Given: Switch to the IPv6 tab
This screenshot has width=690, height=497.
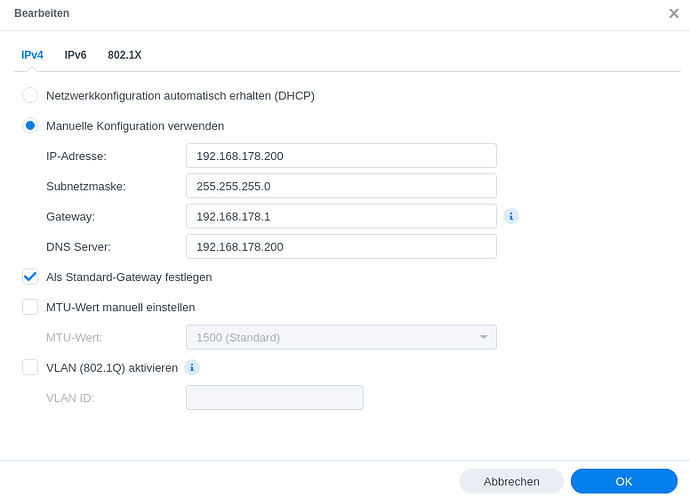Looking at the screenshot, I should pyautogui.click(x=75, y=55).
